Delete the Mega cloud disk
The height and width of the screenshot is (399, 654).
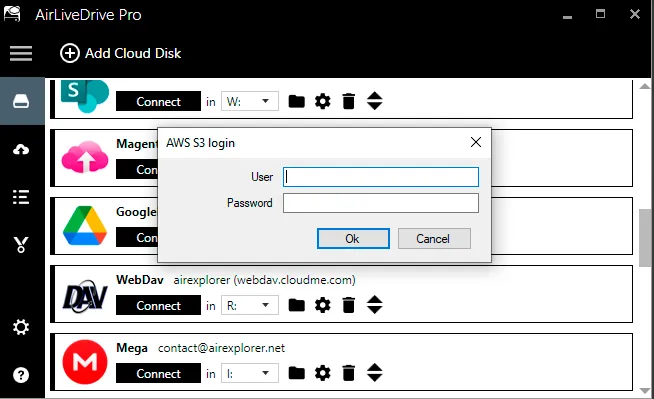[348, 373]
